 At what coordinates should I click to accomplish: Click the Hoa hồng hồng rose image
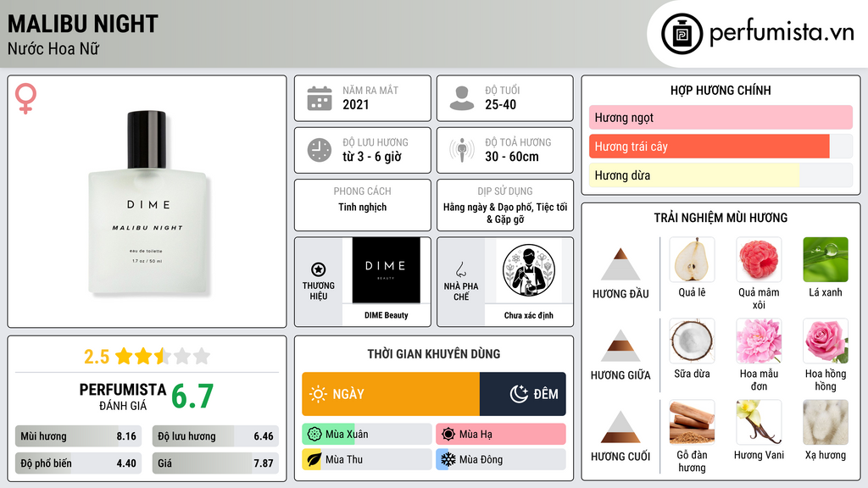[826, 341]
